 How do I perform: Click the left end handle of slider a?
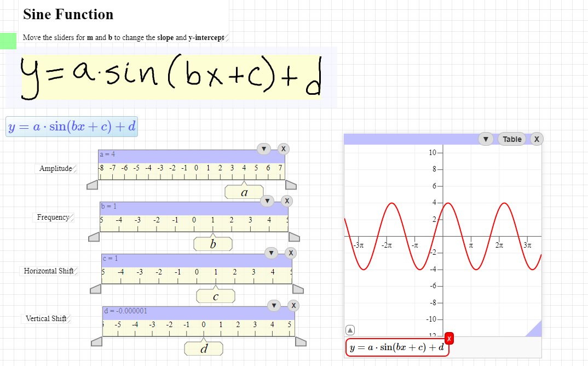(92, 185)
